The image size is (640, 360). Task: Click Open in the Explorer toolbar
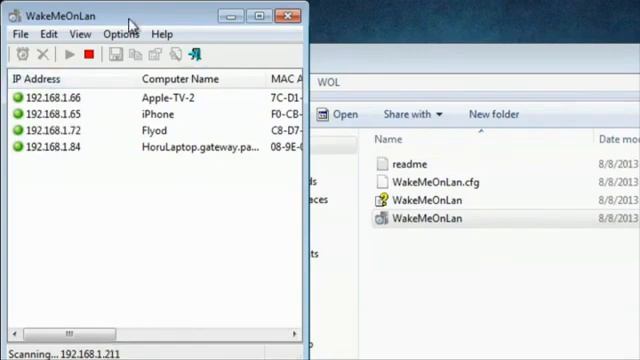click(337, 115)
